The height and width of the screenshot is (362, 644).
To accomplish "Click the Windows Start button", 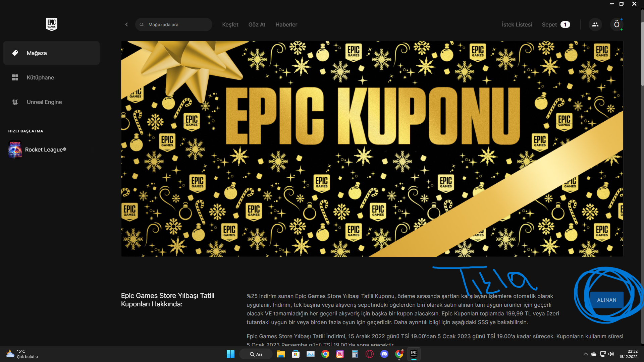I will (x=230, y=354).
